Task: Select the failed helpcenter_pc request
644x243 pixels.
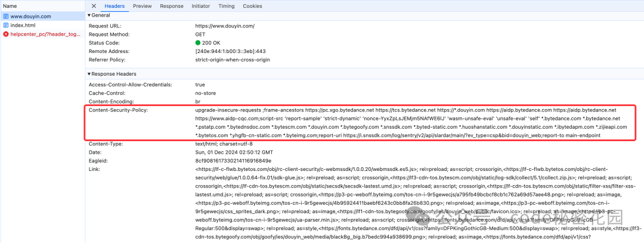Action: pos(42,34)
